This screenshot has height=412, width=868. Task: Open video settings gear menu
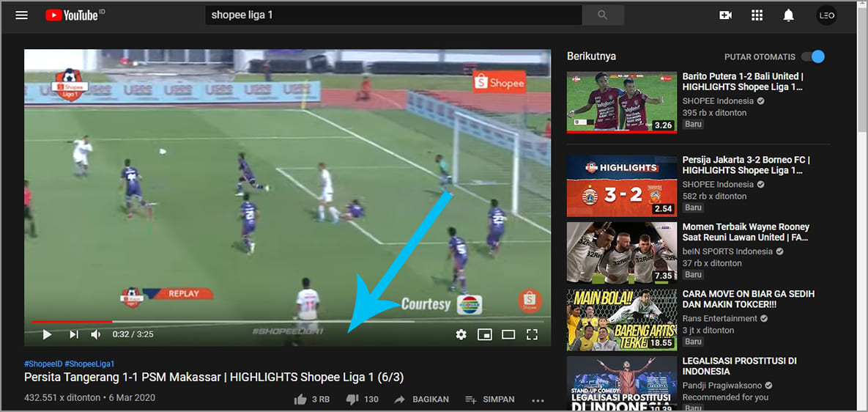coord(461,334)
